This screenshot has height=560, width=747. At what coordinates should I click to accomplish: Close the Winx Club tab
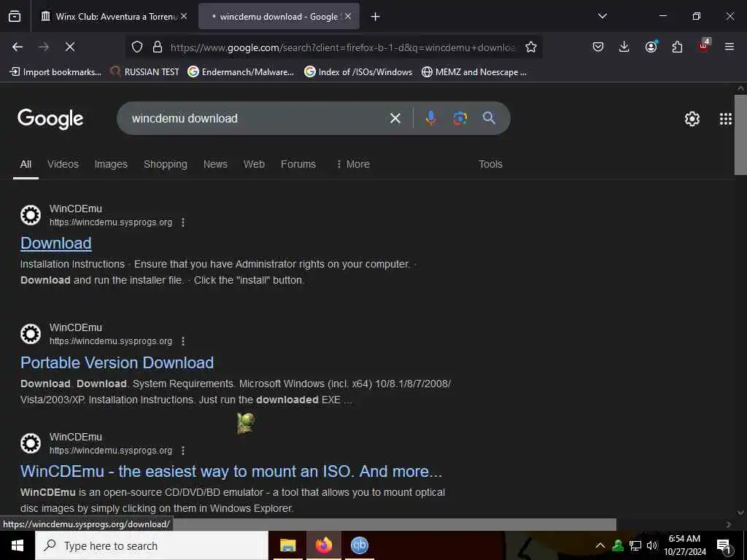click(184, 16)
